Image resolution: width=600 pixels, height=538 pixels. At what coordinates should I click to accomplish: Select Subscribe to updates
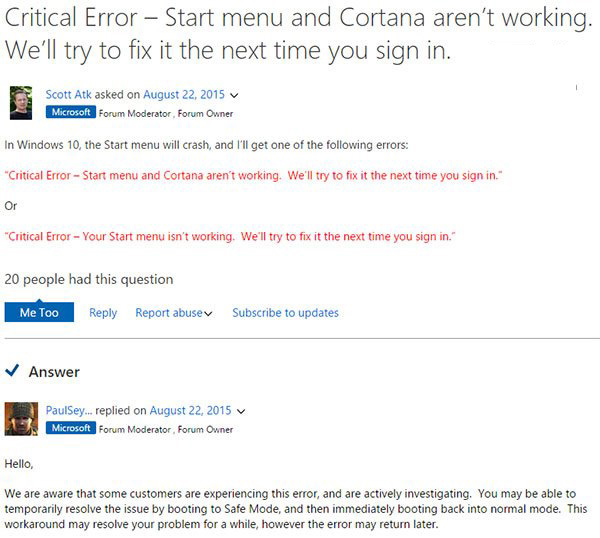coord(285,313)
